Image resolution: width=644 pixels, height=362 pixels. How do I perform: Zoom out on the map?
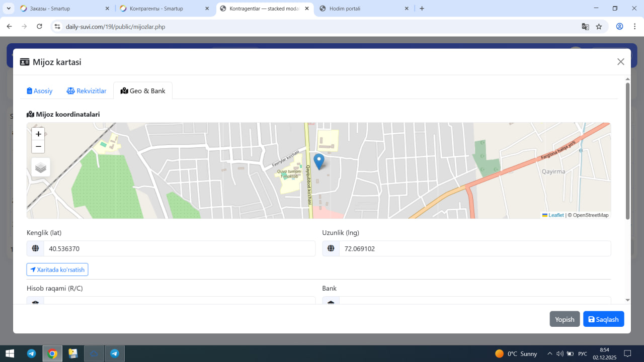38,146
